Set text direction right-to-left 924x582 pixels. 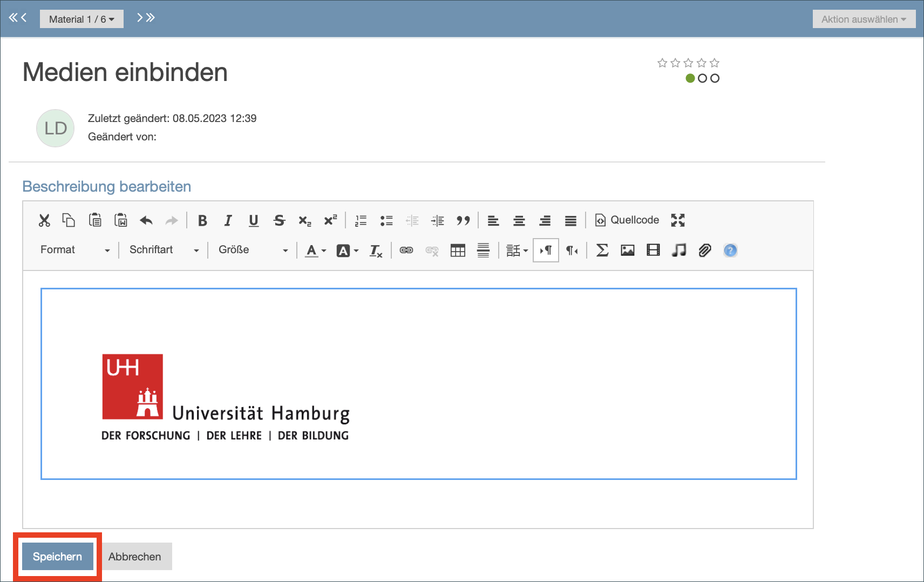[572, 251]
